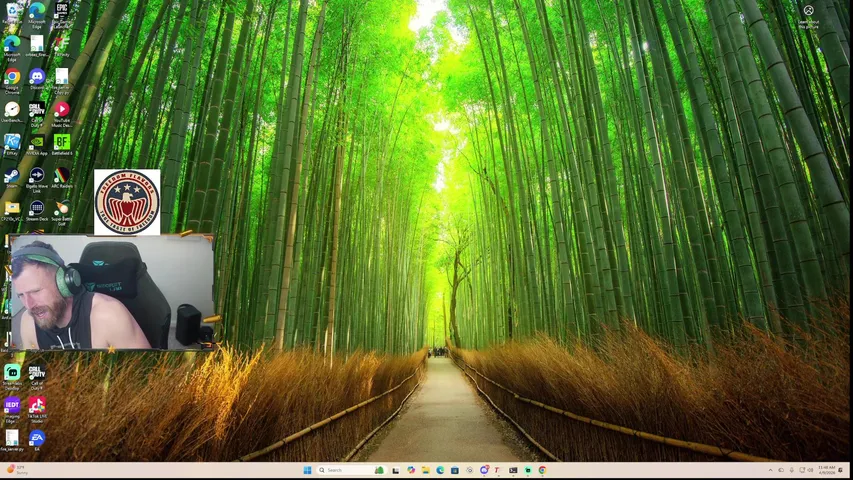
Task: Open the UserBenchmark desktop shortcut
Action: click(x=12, y=113)
